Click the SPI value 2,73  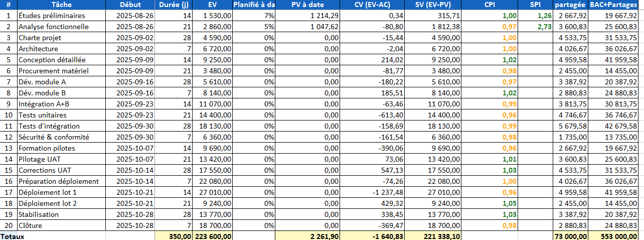(x=544, y=27)
